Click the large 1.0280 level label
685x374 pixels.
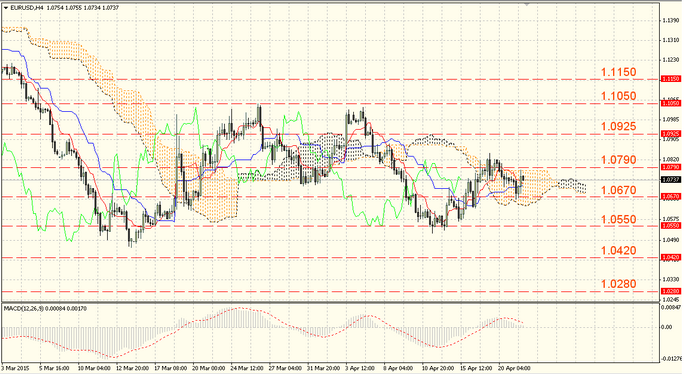click(x=619, y=284)
